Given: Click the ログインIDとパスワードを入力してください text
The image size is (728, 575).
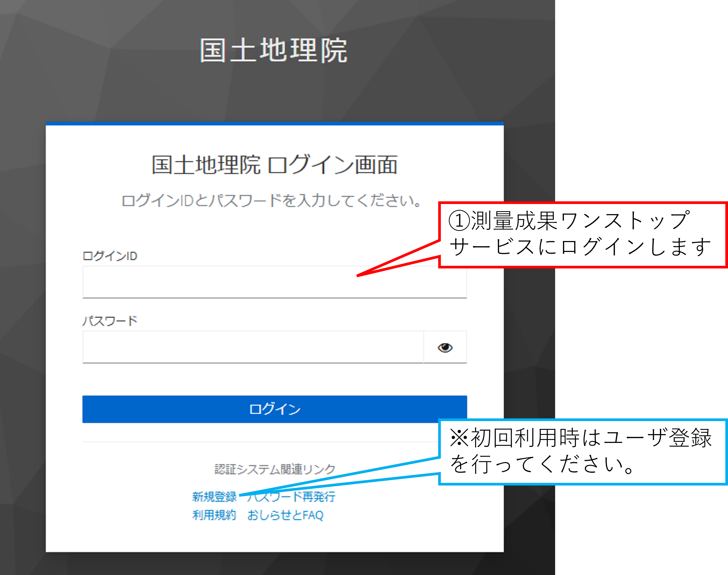Looking at the screenshot, I should tap(271, 200).
